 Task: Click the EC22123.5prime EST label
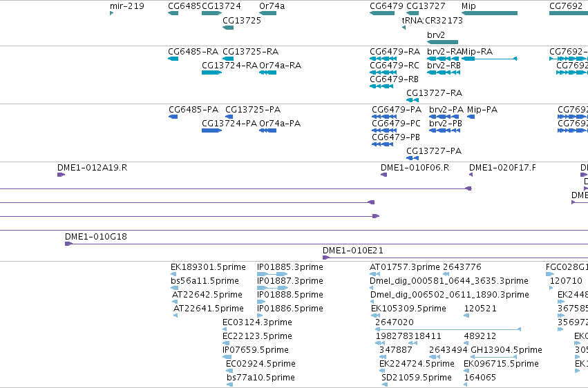[x=257, y=336]
